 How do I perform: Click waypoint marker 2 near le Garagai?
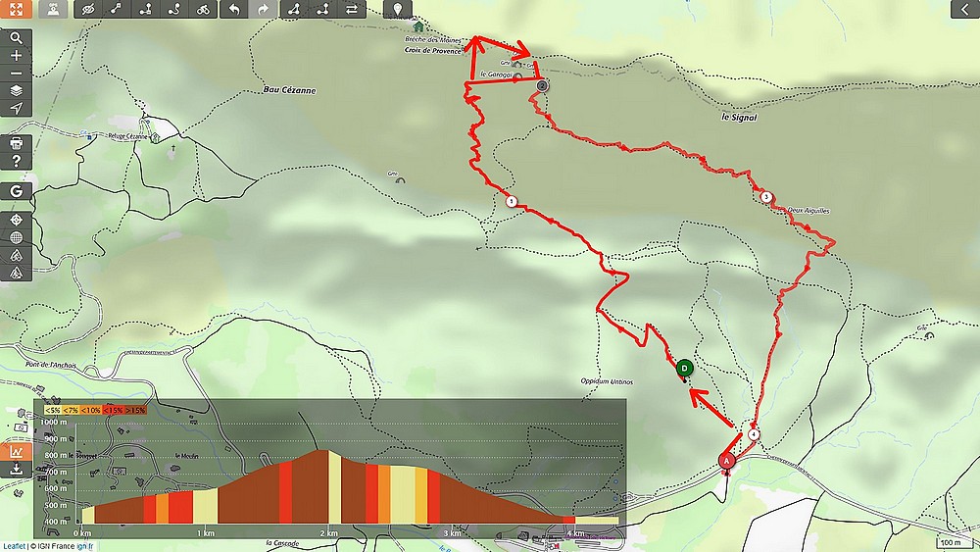pos(542,85)
